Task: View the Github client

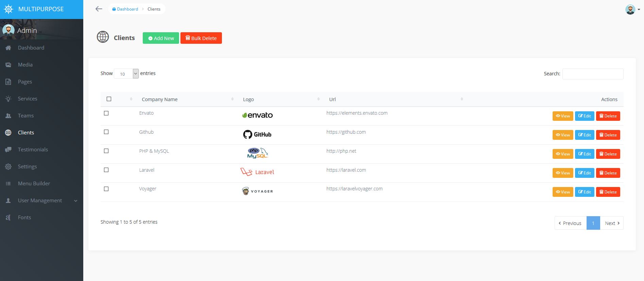Action: coord(563,135)
